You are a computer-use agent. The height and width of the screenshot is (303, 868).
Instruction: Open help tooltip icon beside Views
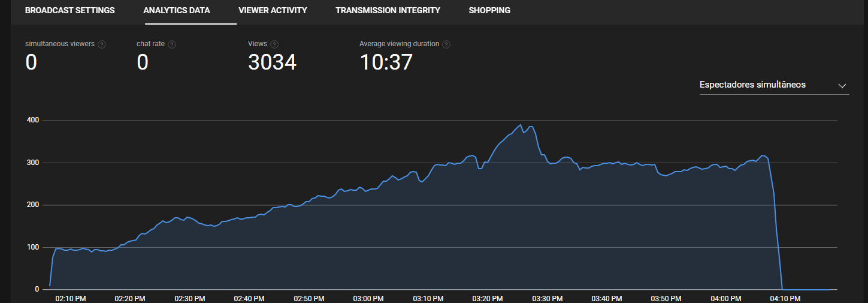pyautogui.click(x=274, y=44)
